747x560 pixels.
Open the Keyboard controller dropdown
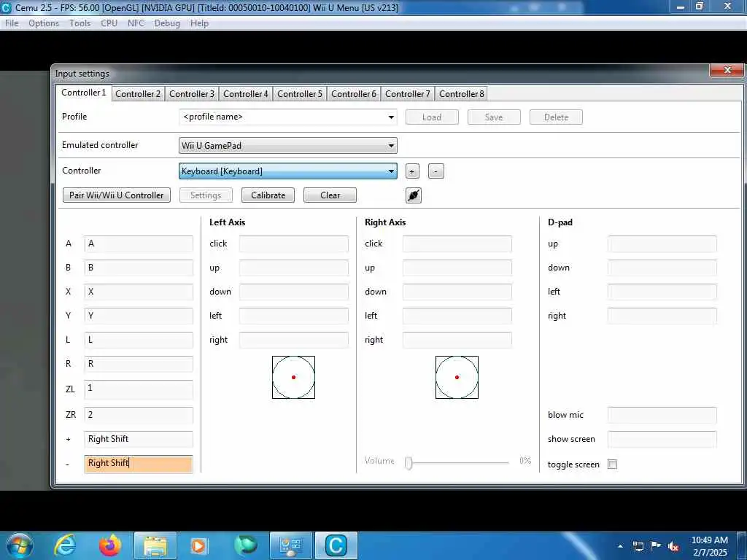click(288, 171)
